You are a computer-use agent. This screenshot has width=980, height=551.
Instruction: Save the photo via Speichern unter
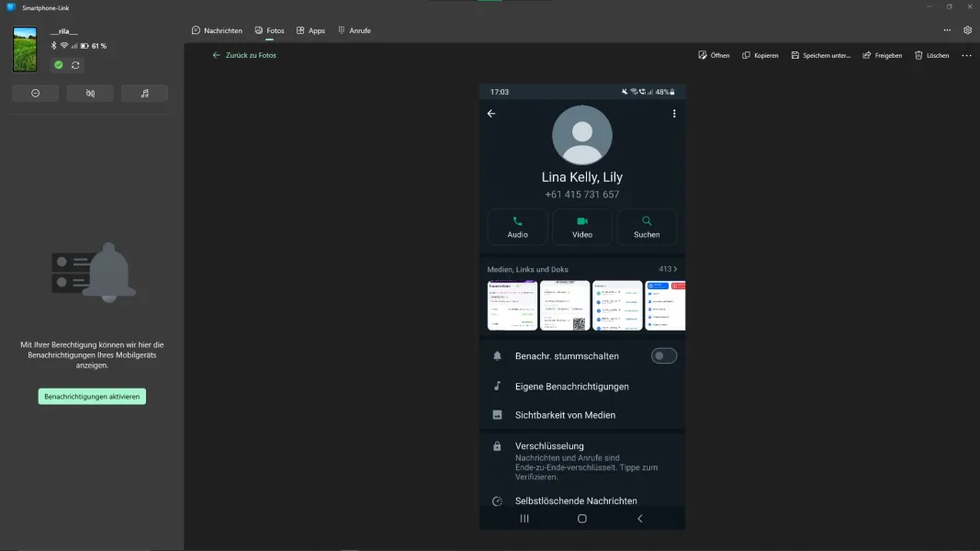(820, 55)
